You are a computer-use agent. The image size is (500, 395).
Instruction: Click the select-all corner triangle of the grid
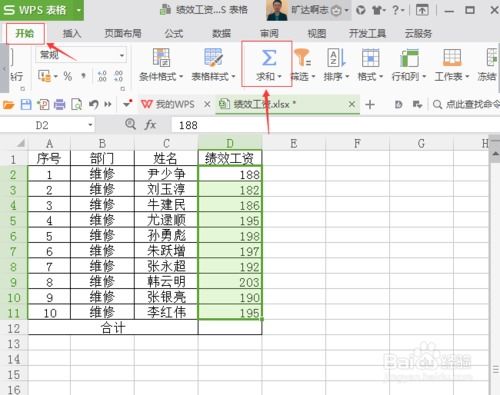point(21,143)
